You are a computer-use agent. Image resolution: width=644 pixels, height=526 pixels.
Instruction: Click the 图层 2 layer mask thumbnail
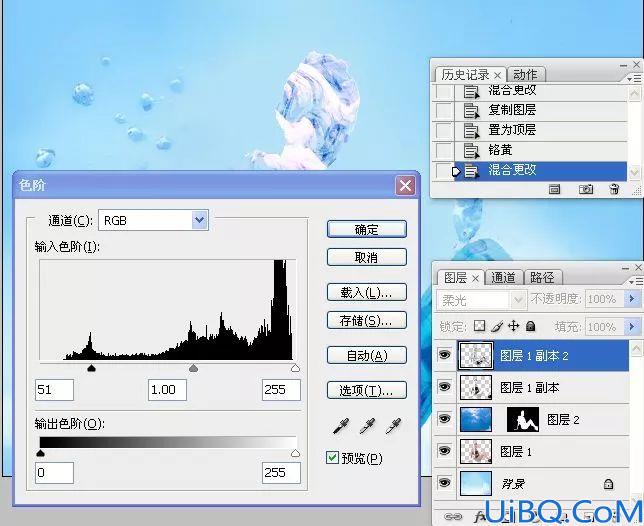[523, 419]
